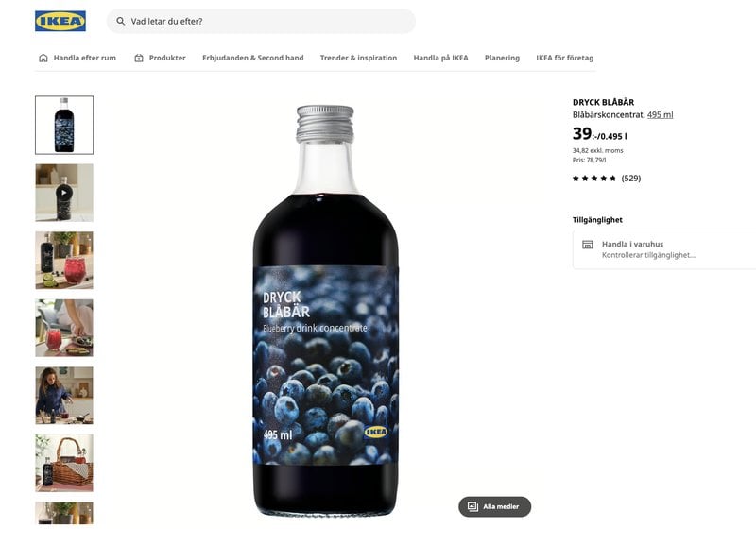Image resolution: width=756 pixels, height=545 pixels.
Task: Open Trender & inspiration menu
Action: coord(359,58)
